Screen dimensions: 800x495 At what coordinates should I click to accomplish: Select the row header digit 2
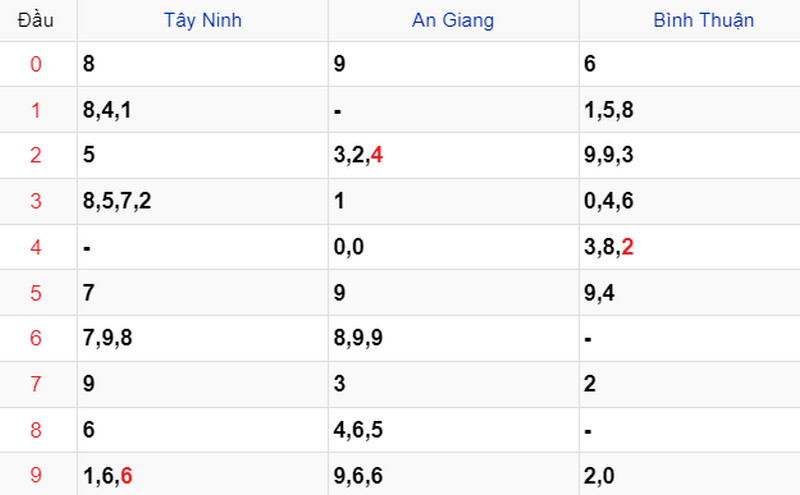point(37,155)
